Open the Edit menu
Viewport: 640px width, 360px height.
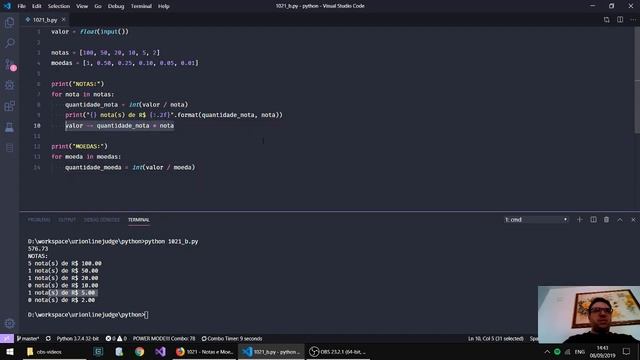[x=37, y=6]
